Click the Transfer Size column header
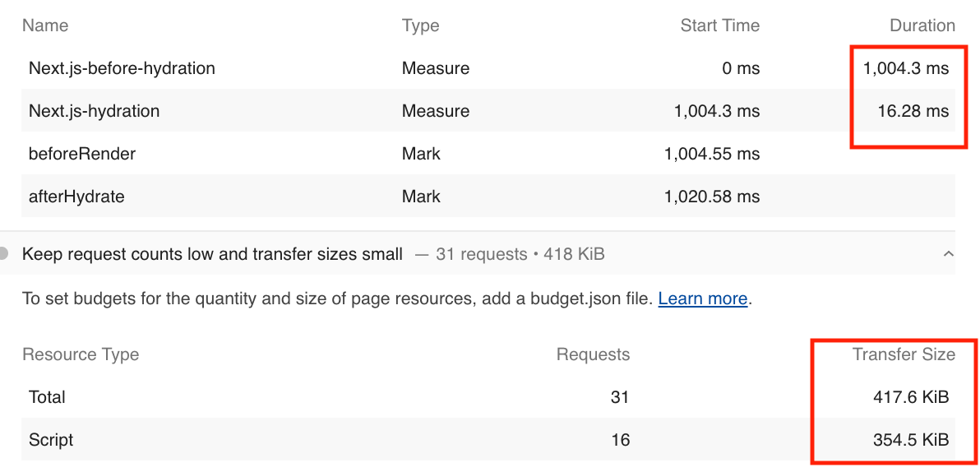980x472 pixels. pos(904,354)
